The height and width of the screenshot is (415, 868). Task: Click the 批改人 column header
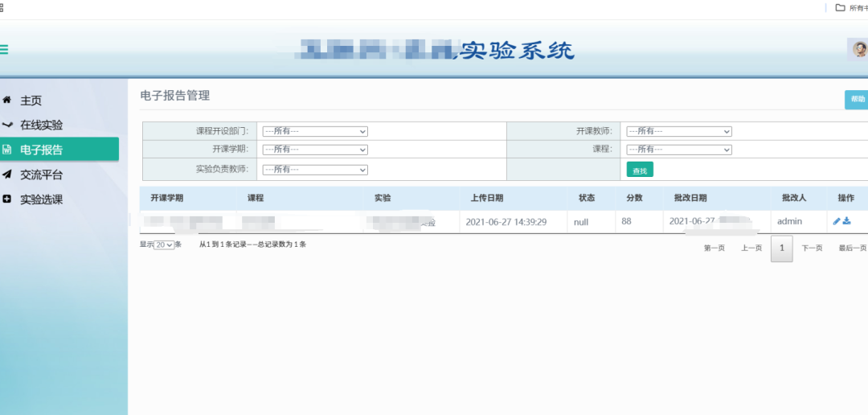[794, 198]
